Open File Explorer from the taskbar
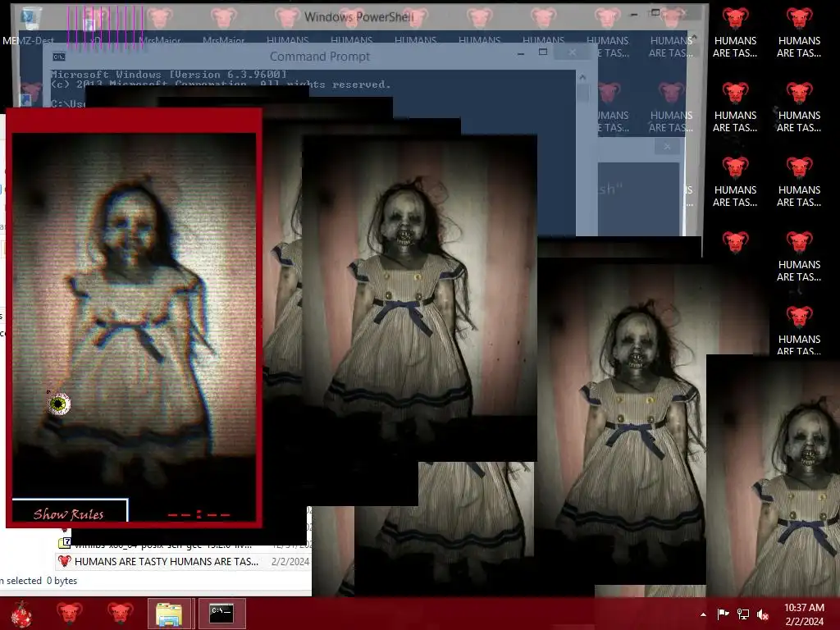The image size is (840, 630). click(x=169, y=614)
